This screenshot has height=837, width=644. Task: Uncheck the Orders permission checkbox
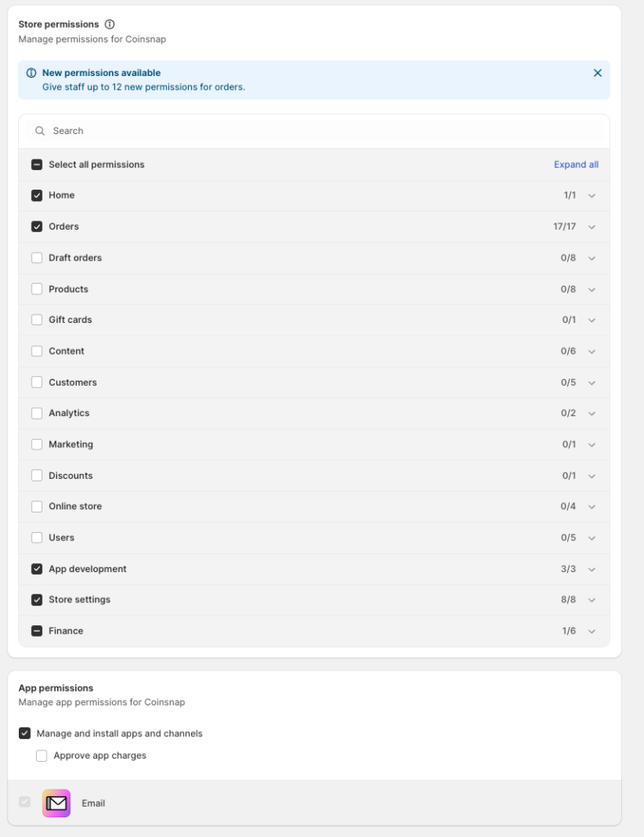click(37, 226)
